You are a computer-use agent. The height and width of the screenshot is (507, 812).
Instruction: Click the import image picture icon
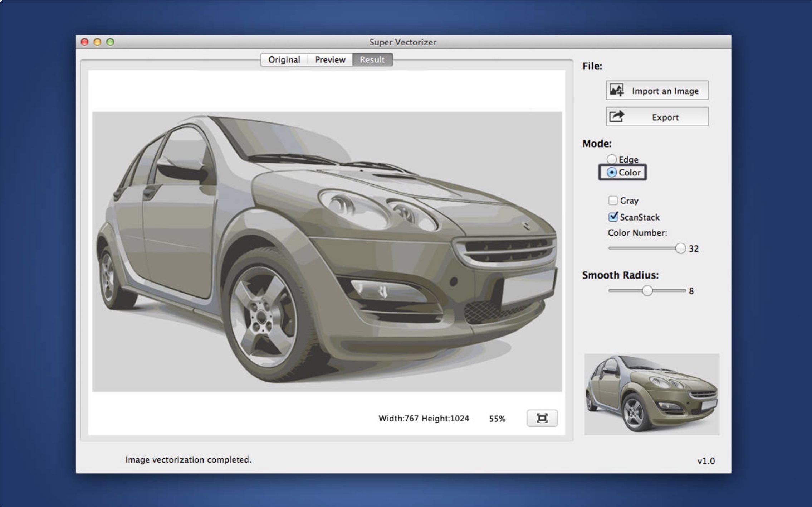617,90
